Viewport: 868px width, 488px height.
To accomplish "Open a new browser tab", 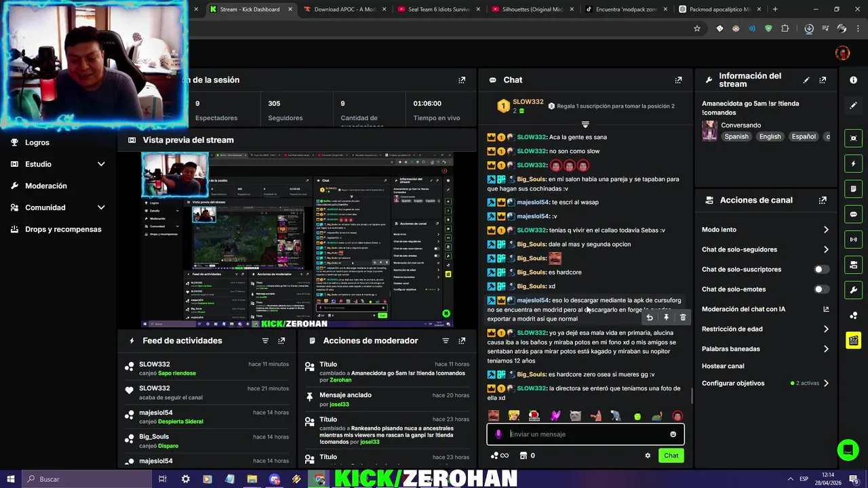I will [x=775, y=9].
